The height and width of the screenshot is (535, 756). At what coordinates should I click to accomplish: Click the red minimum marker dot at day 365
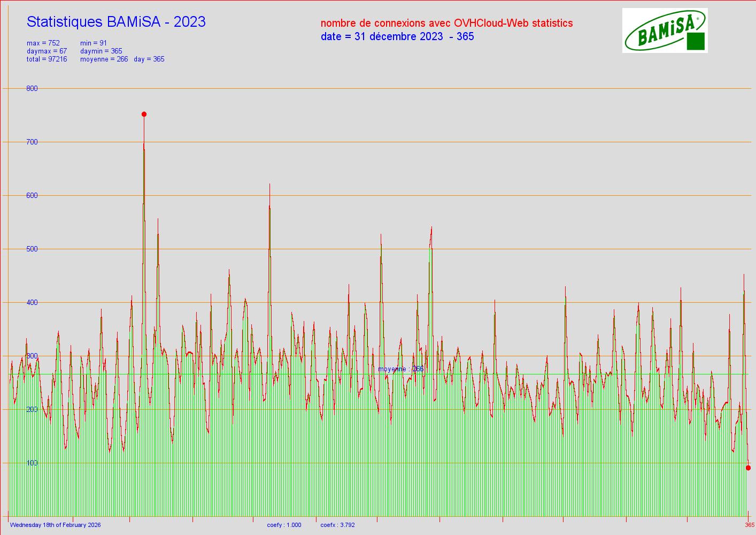(x=748, y=468)
